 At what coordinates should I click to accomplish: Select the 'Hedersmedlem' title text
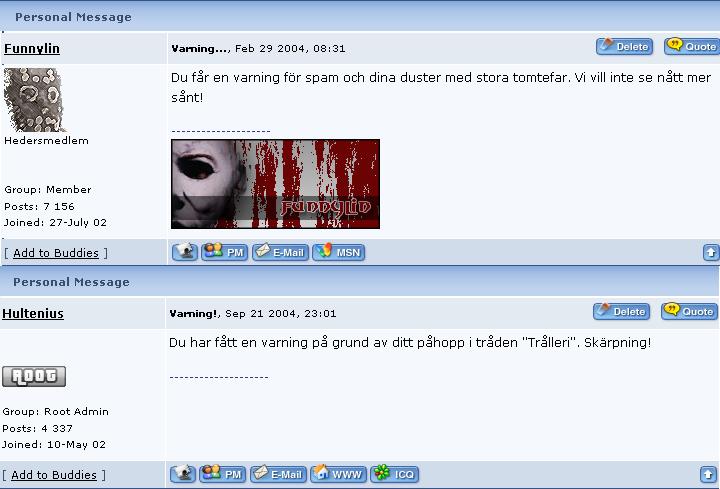point(46,141)
